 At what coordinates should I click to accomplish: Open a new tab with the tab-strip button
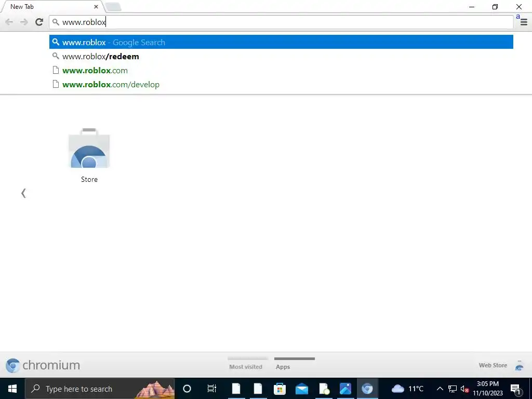pos(113,7)
